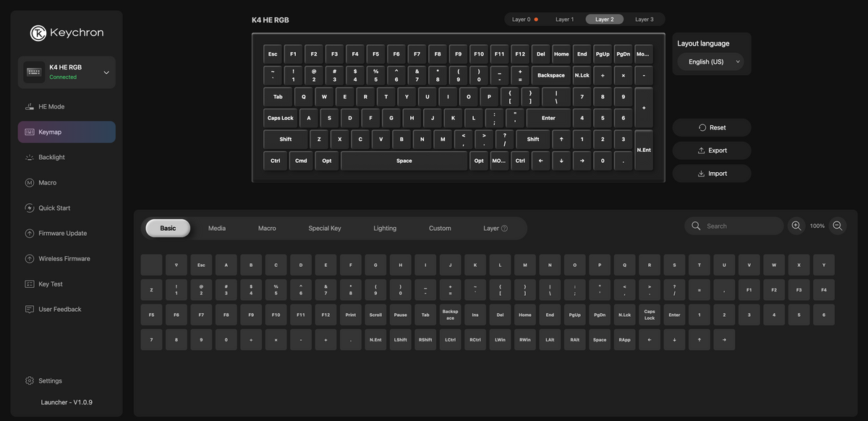Open the Key Test page
This screenshot has width=868, height=421.
pyautogui.click(x=67, y=284)
